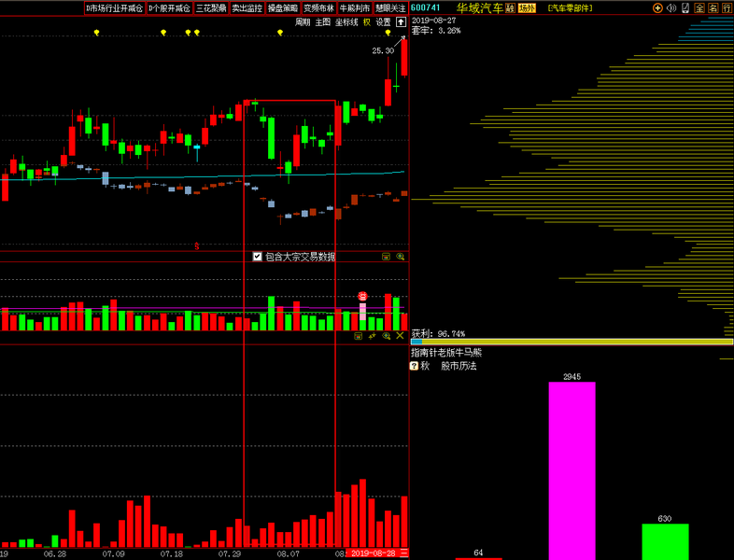Click the 获利 profit ratio progress bar
This screenshot has height=560, width=734.
click(x=572, y=342)
